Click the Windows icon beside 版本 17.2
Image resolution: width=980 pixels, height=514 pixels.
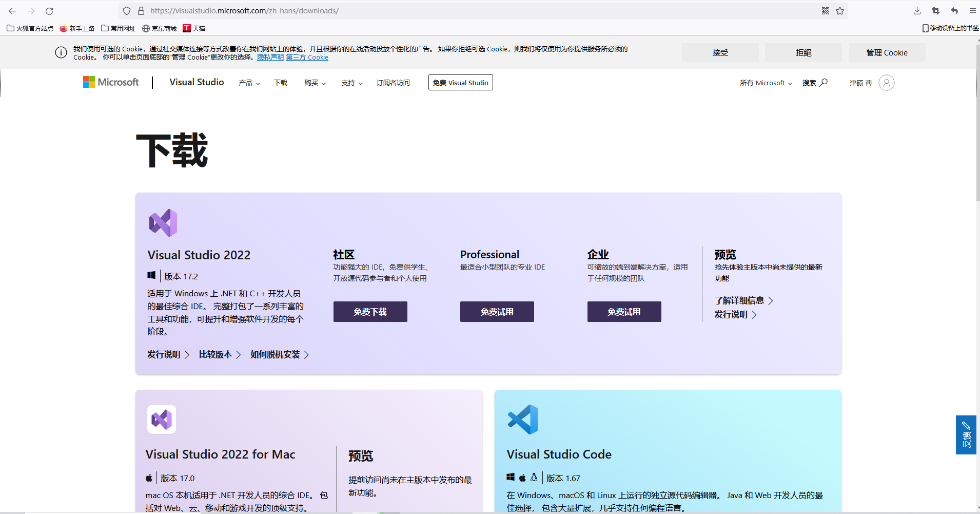tap(151, 276)
